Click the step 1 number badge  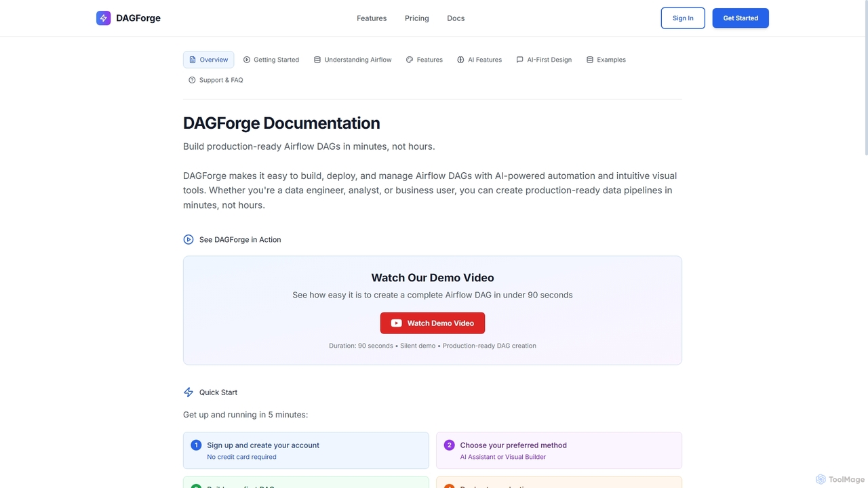[x=196, y=445]
